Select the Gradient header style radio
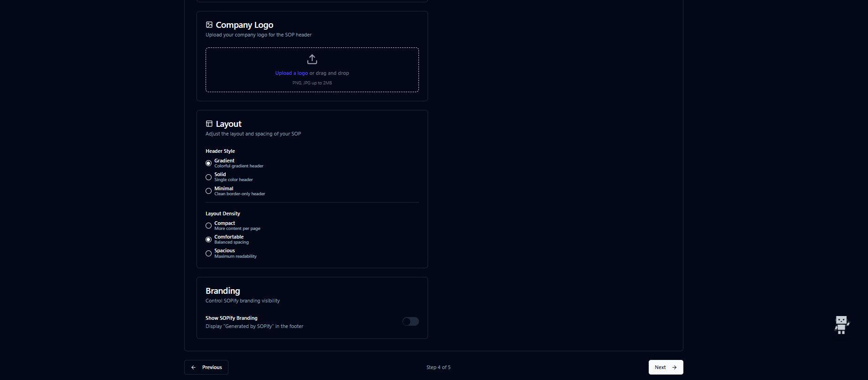The image size is (868, 380). (208, 163)
